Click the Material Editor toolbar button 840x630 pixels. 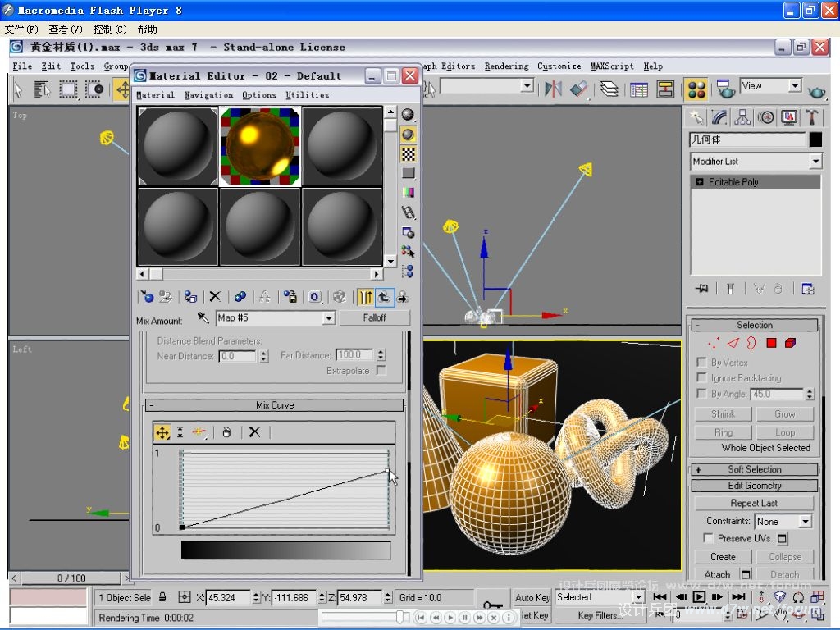point(696,89)
